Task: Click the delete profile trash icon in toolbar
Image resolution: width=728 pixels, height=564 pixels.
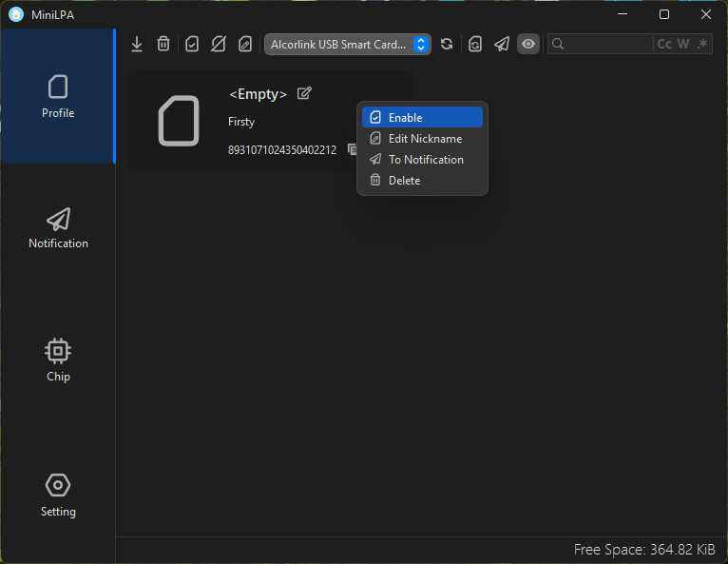Action: click(x=163, y=44)
